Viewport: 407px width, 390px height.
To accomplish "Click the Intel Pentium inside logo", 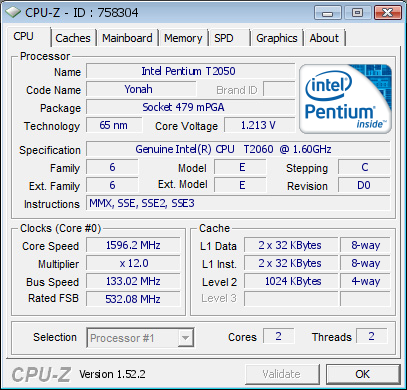I will [x=345, y=99].
